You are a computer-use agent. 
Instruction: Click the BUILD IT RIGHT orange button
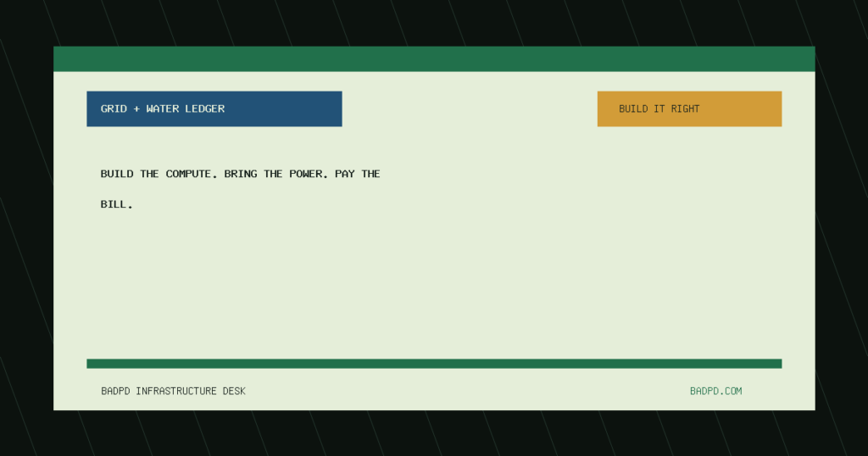coord(689,109)
